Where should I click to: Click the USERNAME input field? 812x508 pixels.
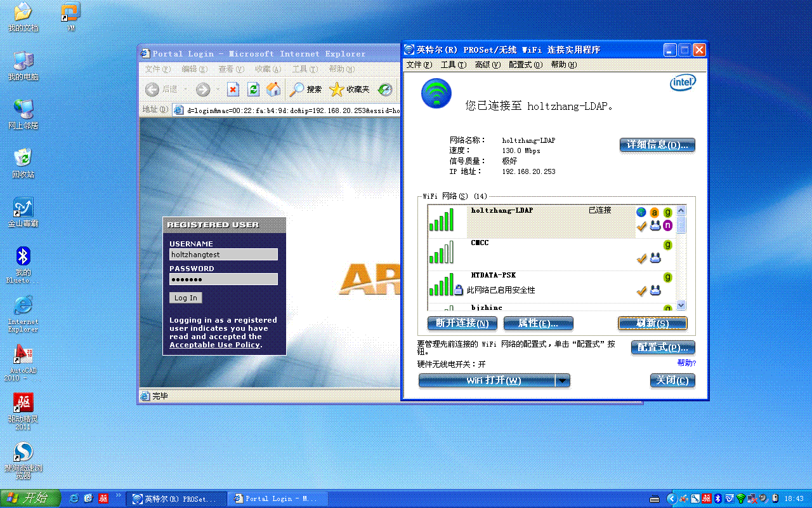tap(223, 254)
